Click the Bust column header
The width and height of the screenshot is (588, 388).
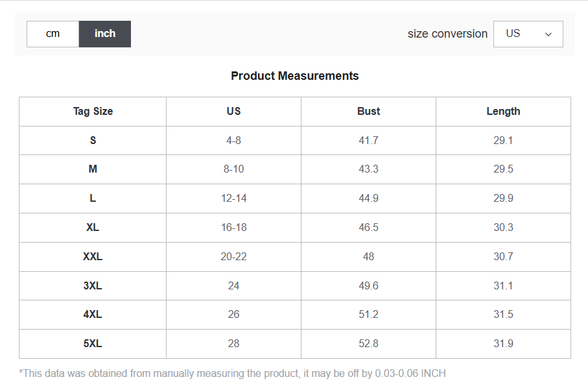coord(368,111)
